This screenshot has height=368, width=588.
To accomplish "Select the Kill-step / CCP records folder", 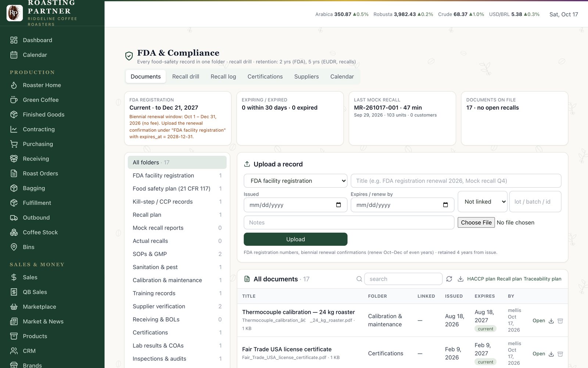I will [x=177, y=202].
